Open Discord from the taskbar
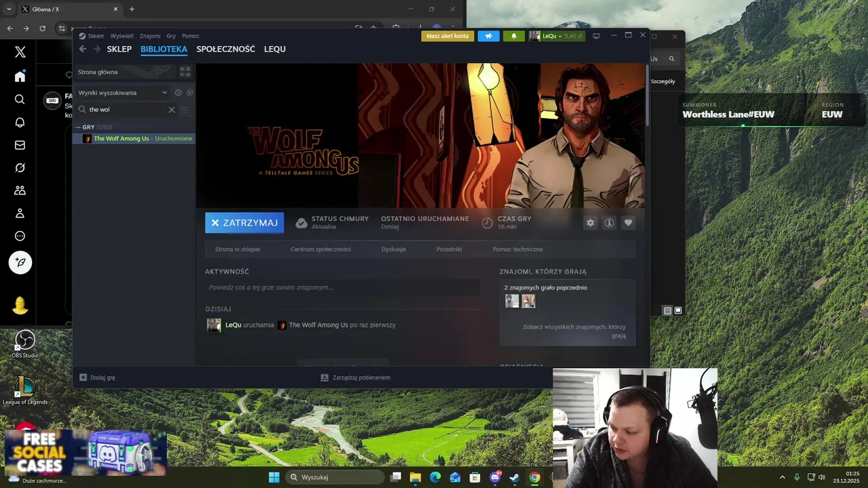The height and width of the screenshot is (488, 868). [x=495, y=477]
